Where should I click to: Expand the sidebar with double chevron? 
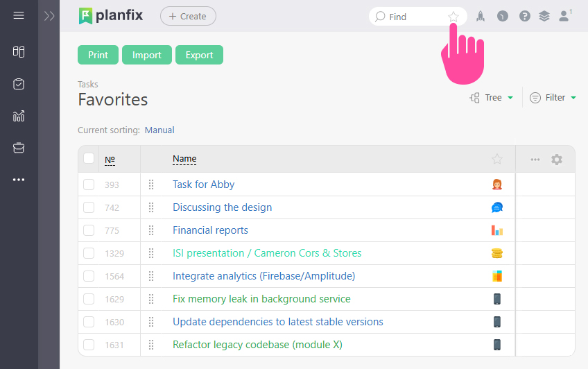tap(49, 16)
